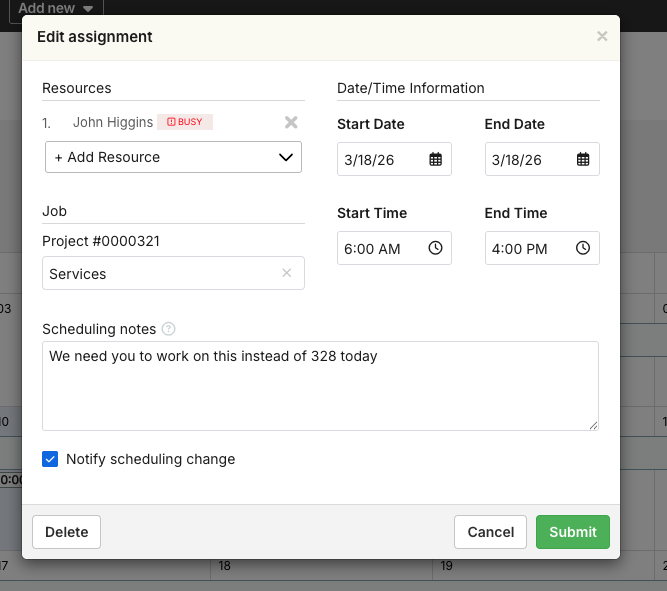Open the End Date calendar picker icon
The image size is (667, 591).
(583, 160)
